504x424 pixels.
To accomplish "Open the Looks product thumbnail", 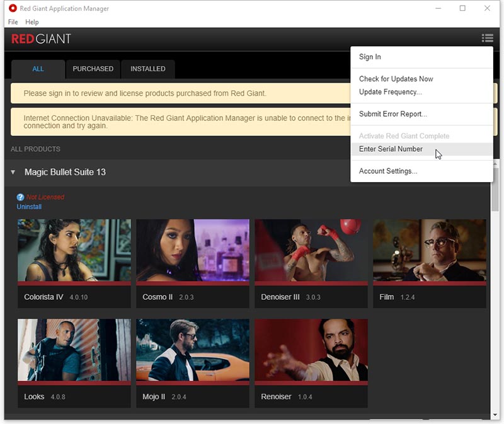I will tap(74, 350).
